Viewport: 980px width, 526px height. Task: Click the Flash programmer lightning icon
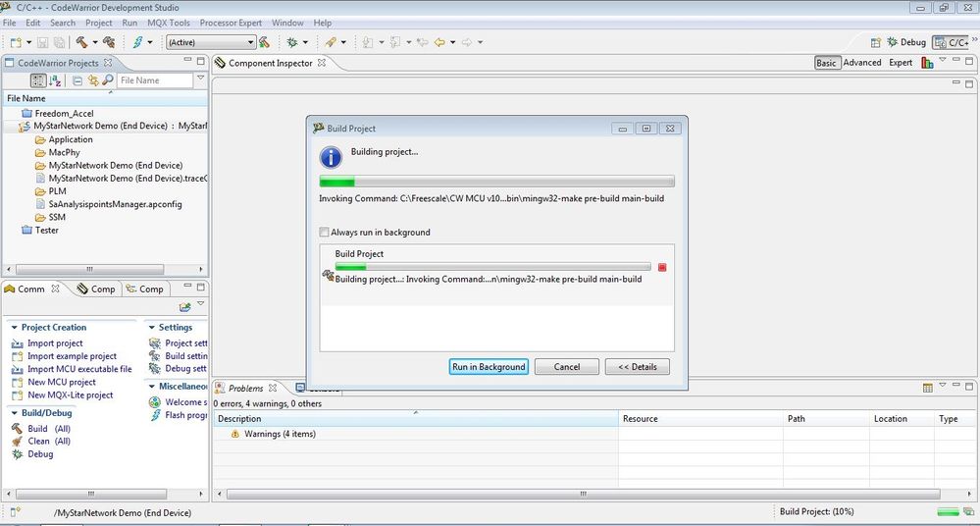[x=137, y=42]
